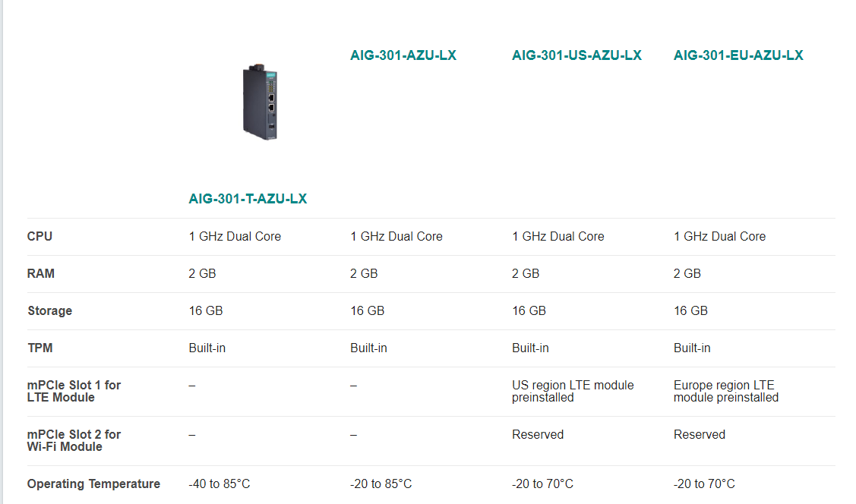
Task: Open the AIG-301-AZU-LX product link
Action: point(403,55)
